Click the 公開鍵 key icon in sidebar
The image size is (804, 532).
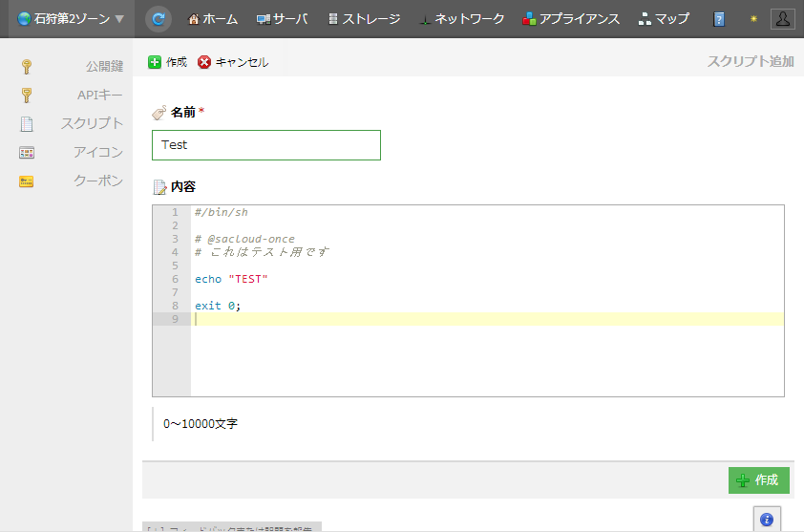(x=27, y=66)
